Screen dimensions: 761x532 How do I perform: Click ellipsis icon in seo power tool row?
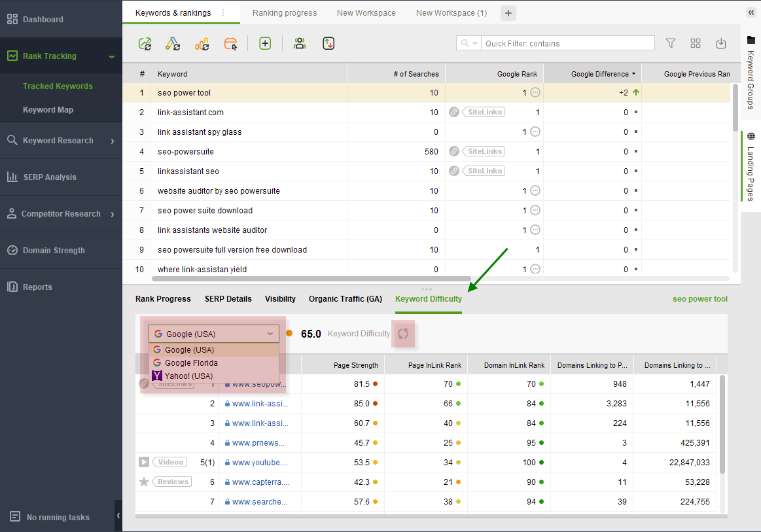(535, 92)
